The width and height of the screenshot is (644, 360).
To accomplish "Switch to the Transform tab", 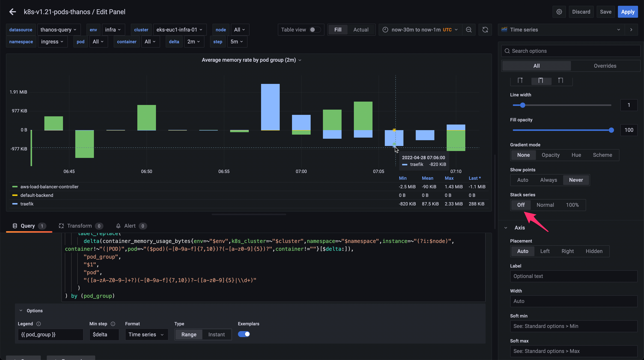I will point(80,226).
